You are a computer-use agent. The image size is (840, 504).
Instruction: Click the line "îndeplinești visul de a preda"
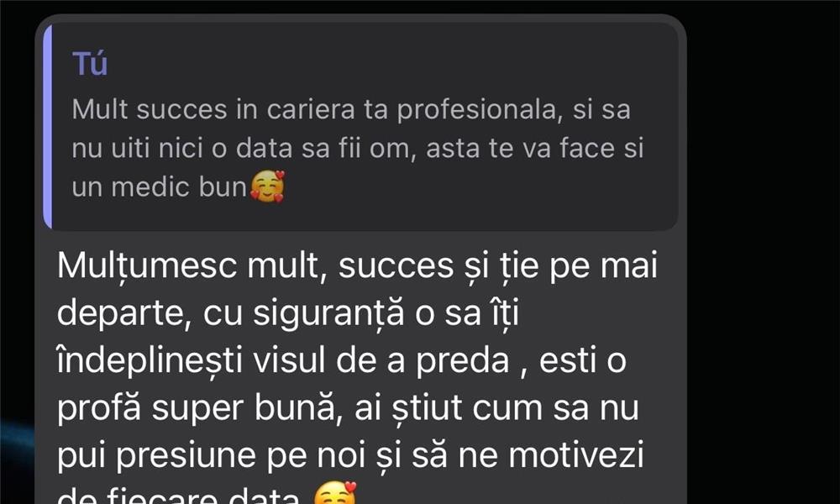(x=341, y=360)
